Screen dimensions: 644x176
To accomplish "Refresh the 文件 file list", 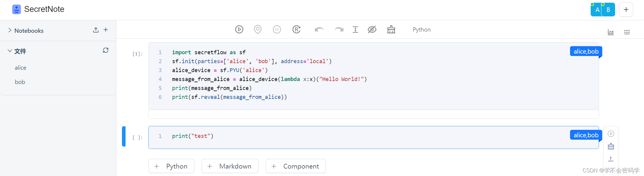I will click(106, 50).
